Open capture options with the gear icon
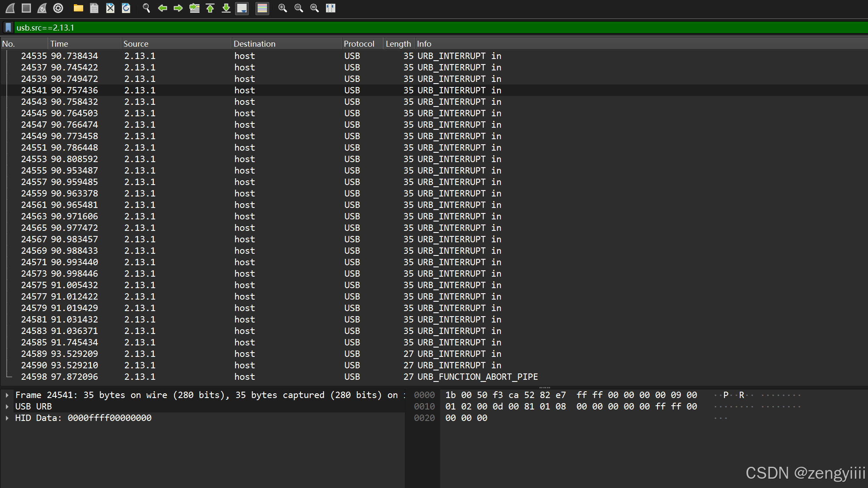 click(58, 8)
